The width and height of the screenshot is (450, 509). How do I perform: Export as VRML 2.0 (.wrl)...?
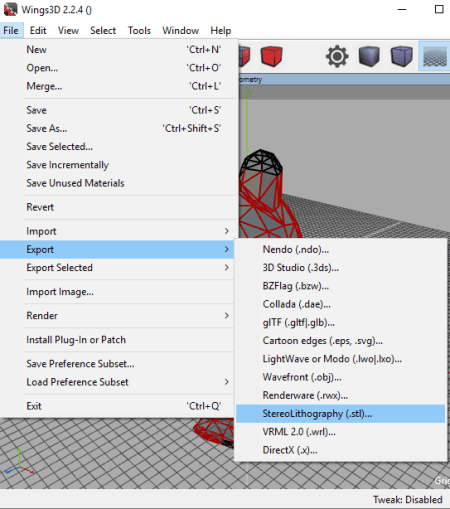click(341, 432)
